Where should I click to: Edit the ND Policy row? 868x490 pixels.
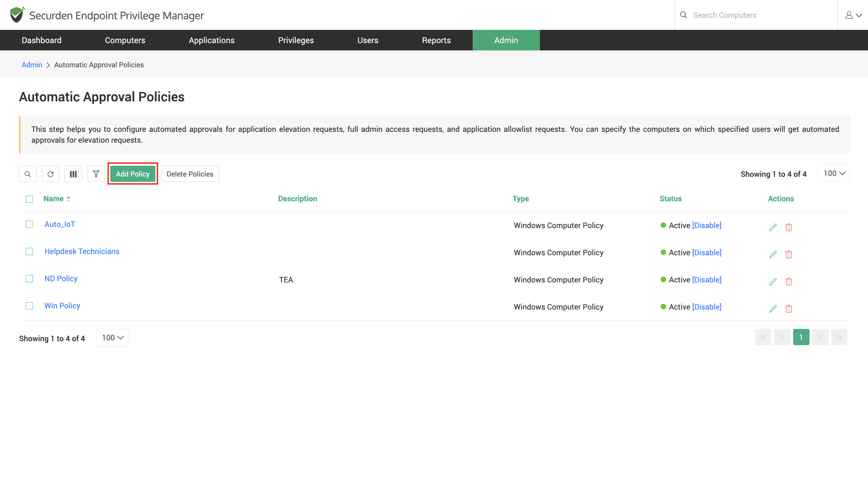click(x=773, y=281)
